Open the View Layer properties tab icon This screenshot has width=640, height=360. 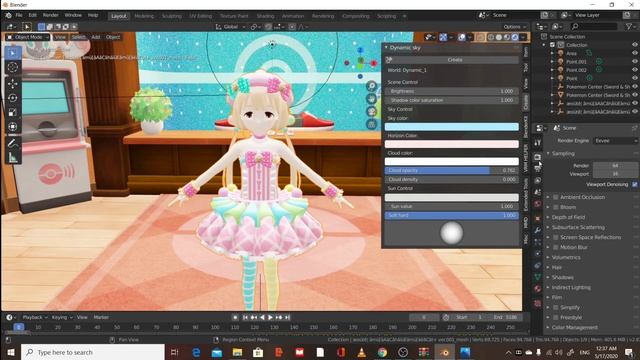(x=538, y=180)
